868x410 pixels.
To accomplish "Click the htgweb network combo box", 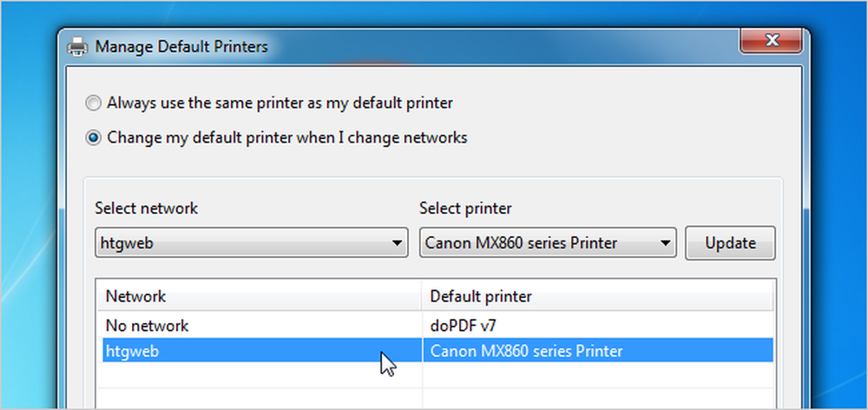I will [x=252, y=242].
